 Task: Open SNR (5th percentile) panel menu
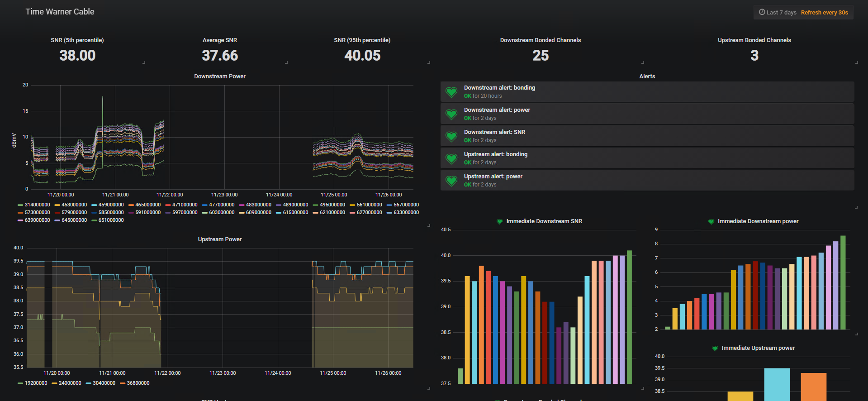pyautogui.click(x=77, y=40)
